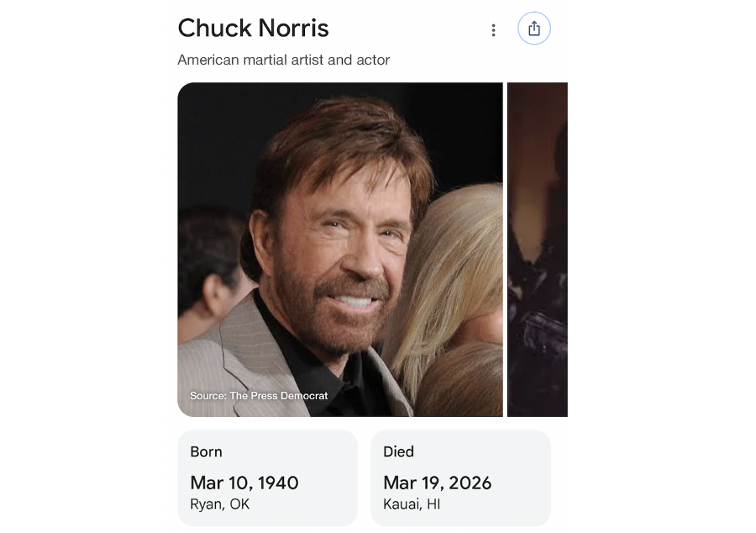
Task: Open the three-dot more options menu
Action: 493,30
